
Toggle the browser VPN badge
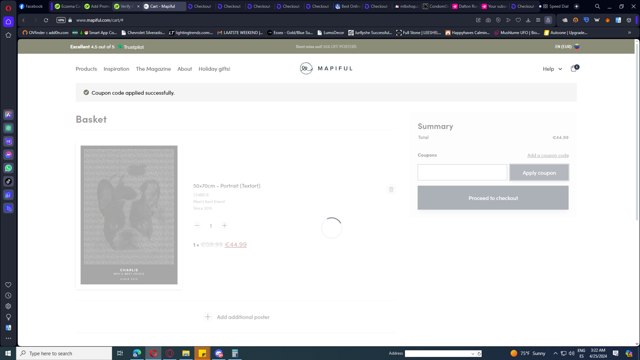click(x=61, y=20)
